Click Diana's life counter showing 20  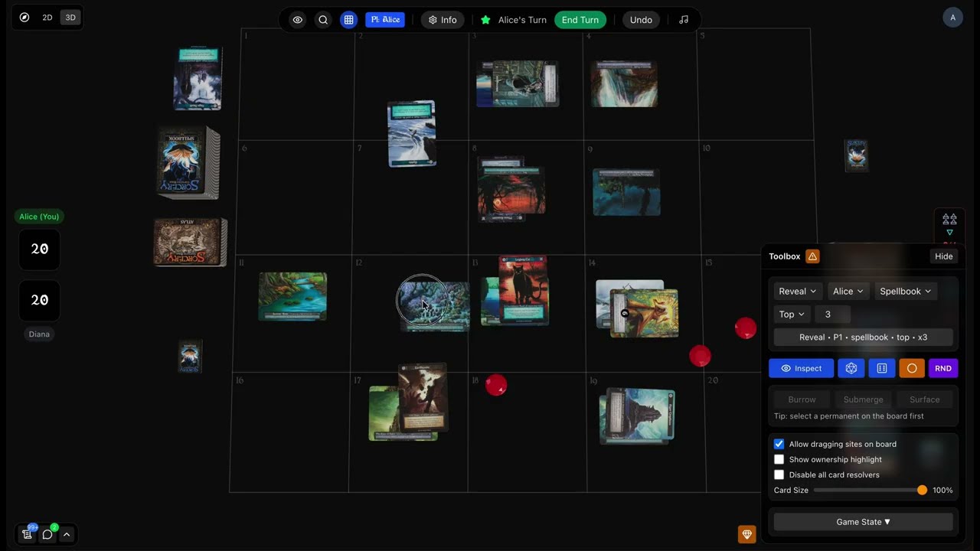(x=40, y=300)
